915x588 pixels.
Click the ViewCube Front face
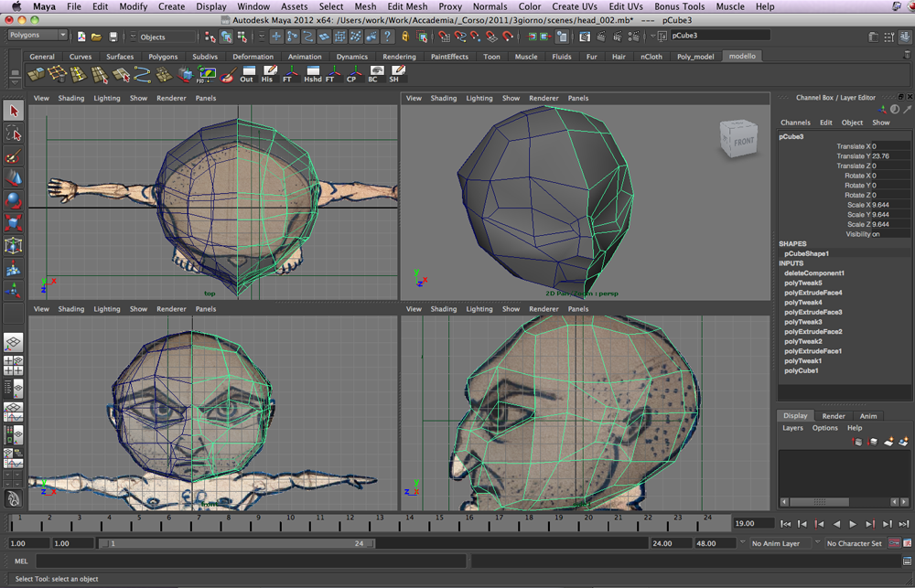click(742, 141)
